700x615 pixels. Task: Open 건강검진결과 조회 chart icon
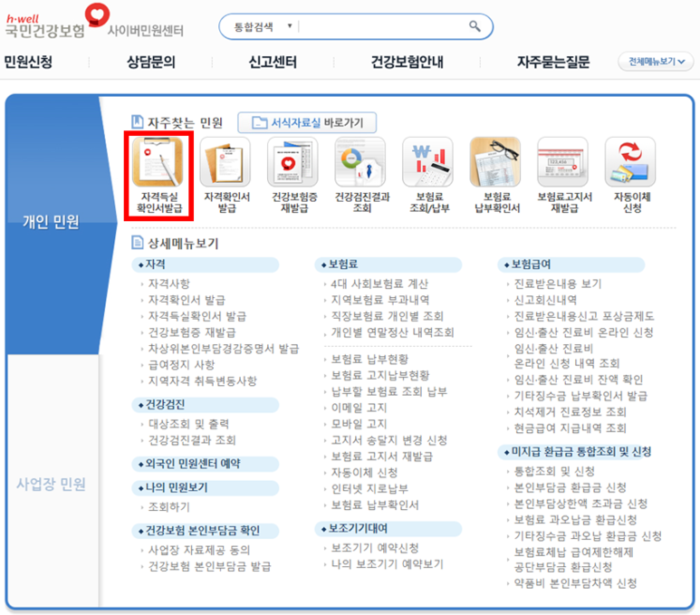(x=360, y=162)
